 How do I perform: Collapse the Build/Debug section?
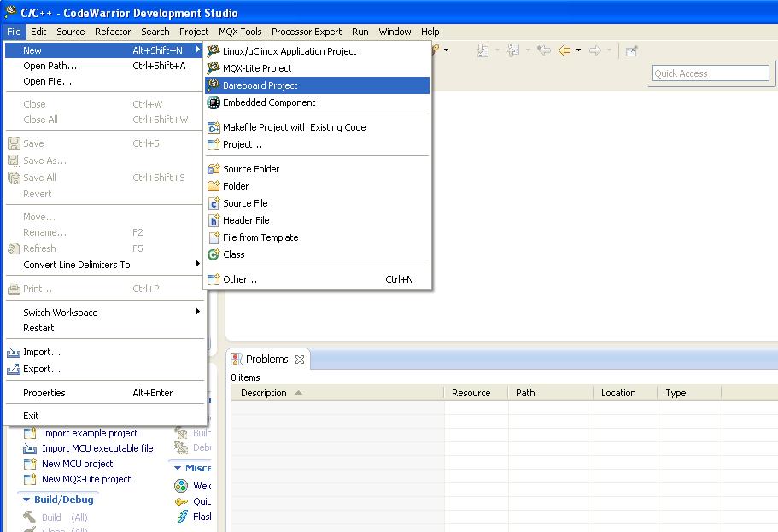26,500
